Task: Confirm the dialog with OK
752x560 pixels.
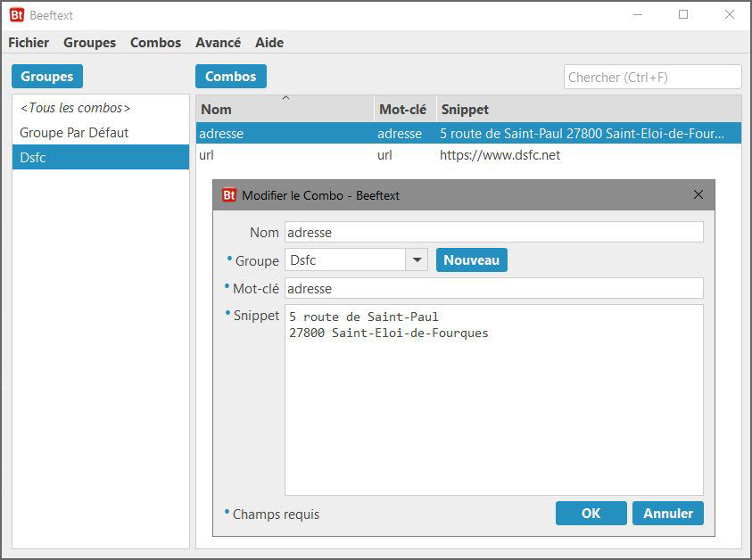Action: click(x=591, y=513)
